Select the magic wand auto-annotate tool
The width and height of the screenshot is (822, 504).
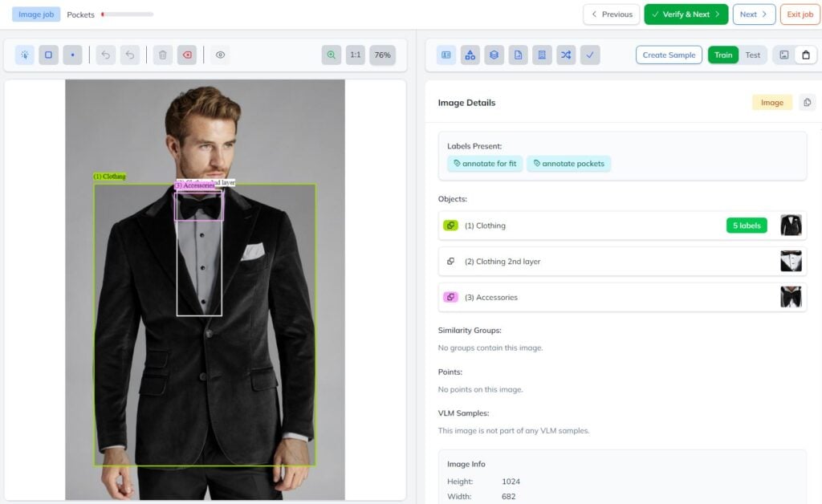click(22, 55)
